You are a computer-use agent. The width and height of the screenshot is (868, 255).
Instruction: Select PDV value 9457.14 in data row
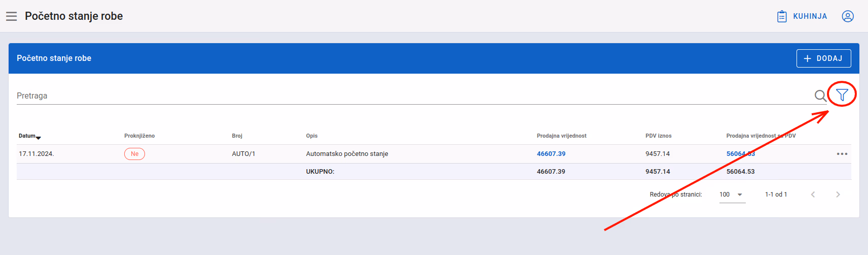658,154
